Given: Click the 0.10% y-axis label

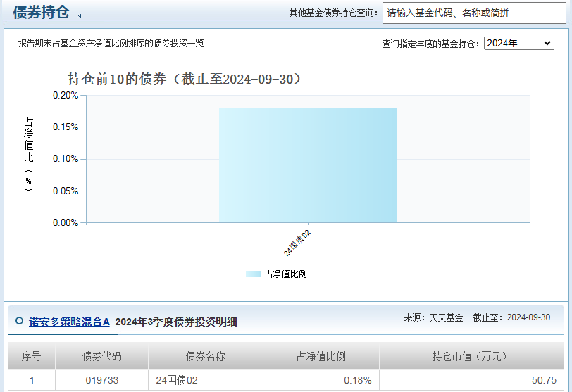Looking at the screenshot, I should (x=66, y=159).
